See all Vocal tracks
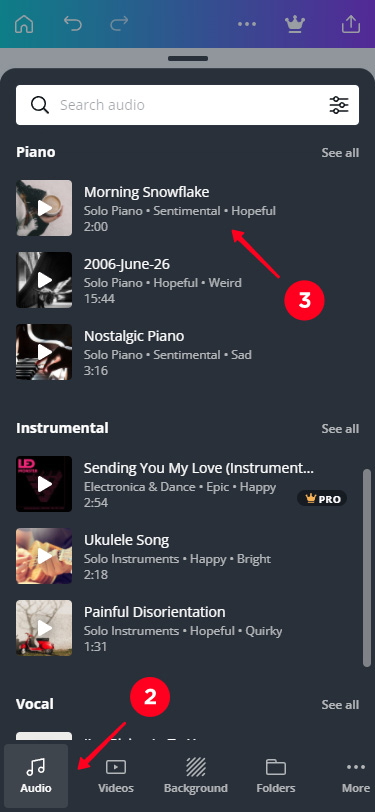 340,705
